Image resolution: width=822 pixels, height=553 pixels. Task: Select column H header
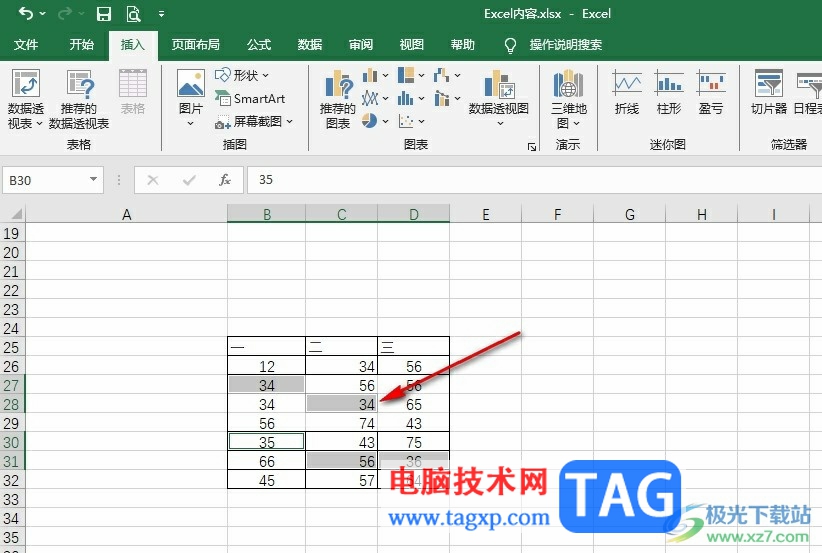tap(701, 214)
